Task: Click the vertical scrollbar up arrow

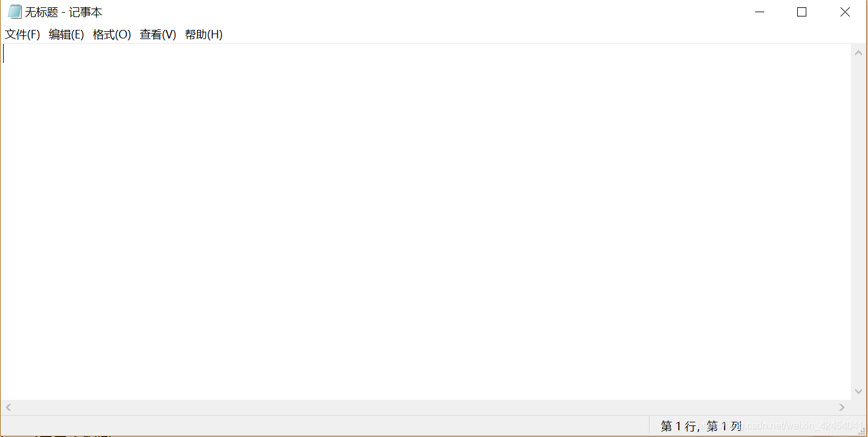Action: click(x=859, y=52)
